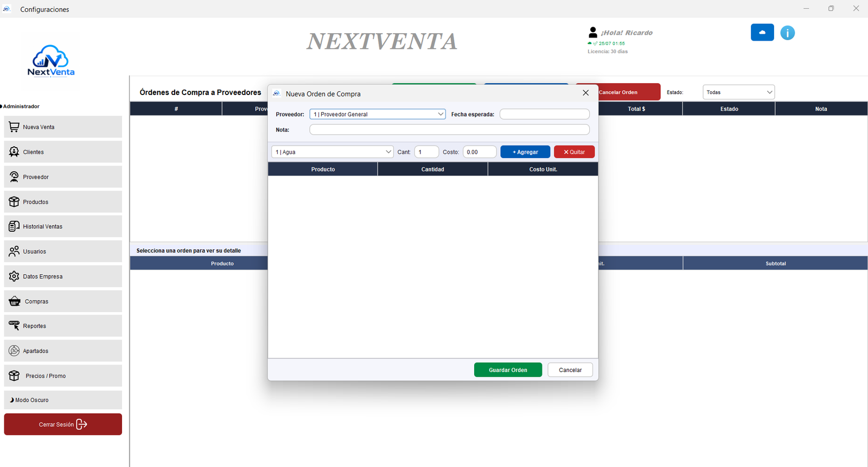Click Cerrar Sesión button
Screen dimensions: 868x467
(x=63, y=424)
